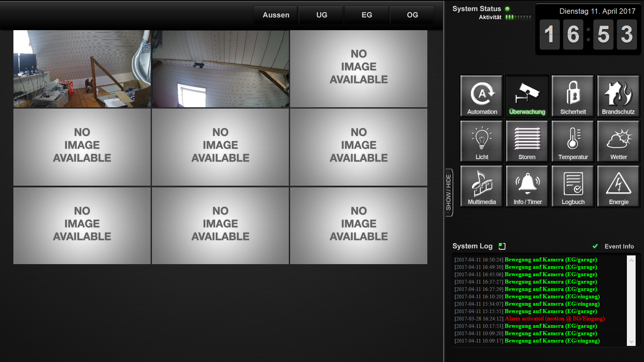
Task: Select log entry from 10:17:53 EG/garage
Action: coord(526,326)
